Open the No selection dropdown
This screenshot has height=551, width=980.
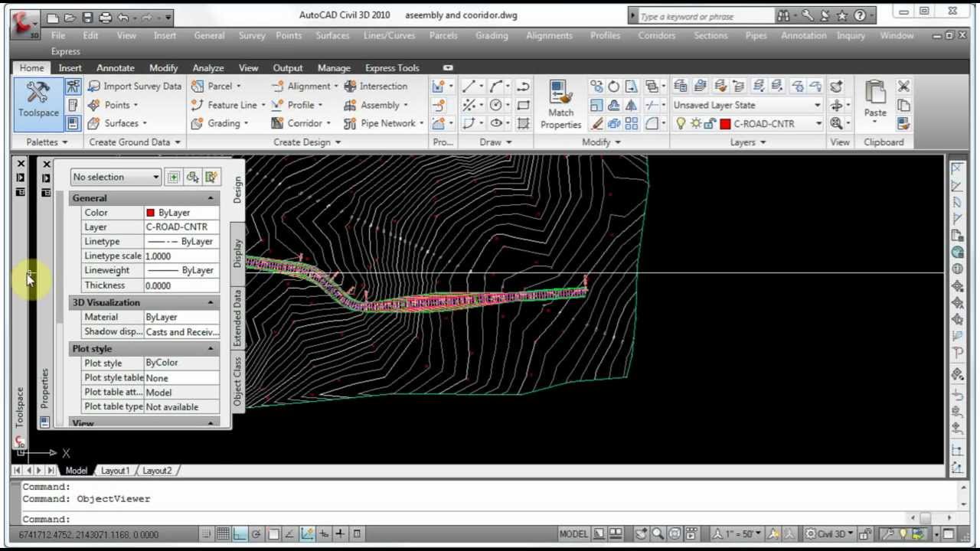click(x=116, y=177)
